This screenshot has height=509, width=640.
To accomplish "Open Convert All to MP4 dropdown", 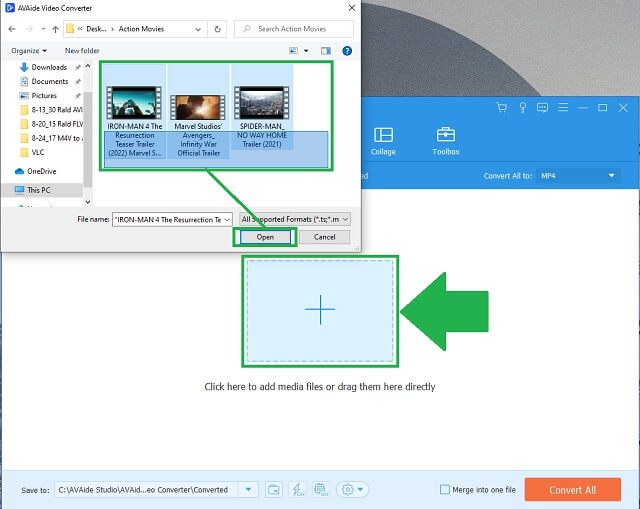I will tap(578, 176).
